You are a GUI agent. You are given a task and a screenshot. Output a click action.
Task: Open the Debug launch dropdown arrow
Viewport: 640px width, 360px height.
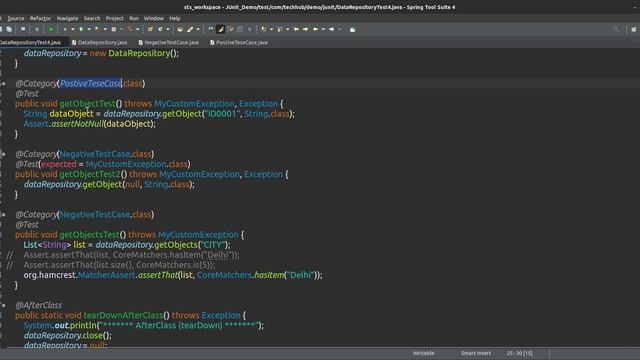coord(73,29)
